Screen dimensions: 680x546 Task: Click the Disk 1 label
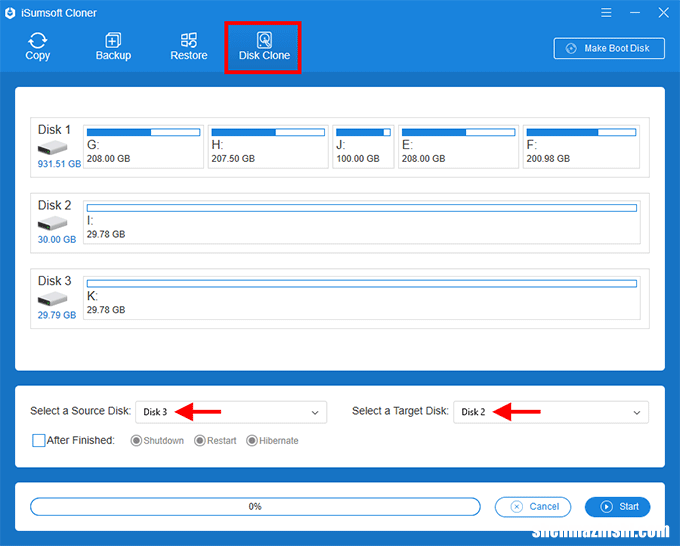tap(54, 130)
